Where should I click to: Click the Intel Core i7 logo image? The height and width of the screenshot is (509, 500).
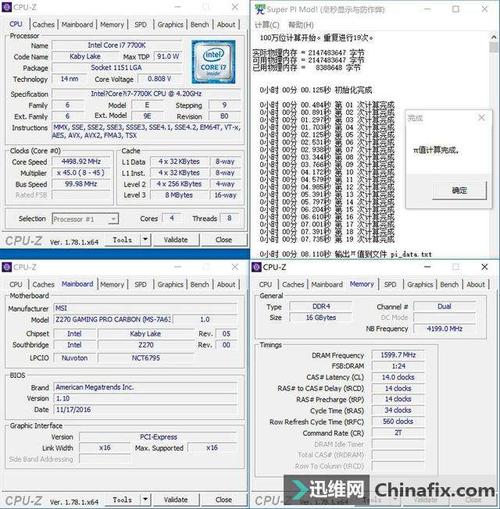point(213,62)
